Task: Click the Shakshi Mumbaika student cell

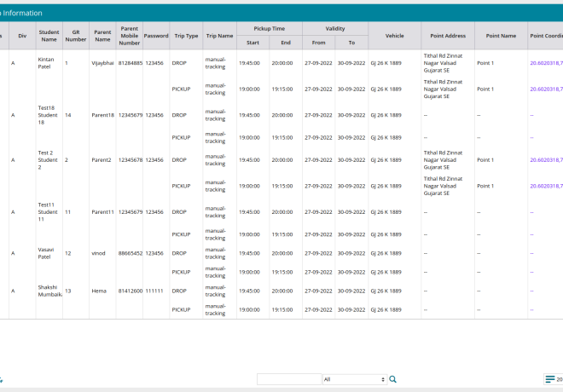Action: [49, 291]
